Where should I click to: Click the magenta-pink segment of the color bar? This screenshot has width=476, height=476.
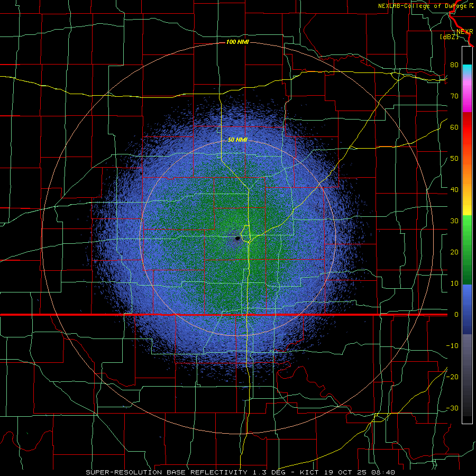pyautogui.click(x=467, y=97)
